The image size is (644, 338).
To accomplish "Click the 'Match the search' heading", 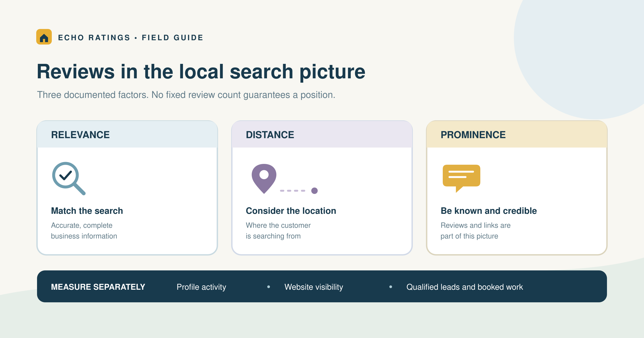I will coord(87,211).
